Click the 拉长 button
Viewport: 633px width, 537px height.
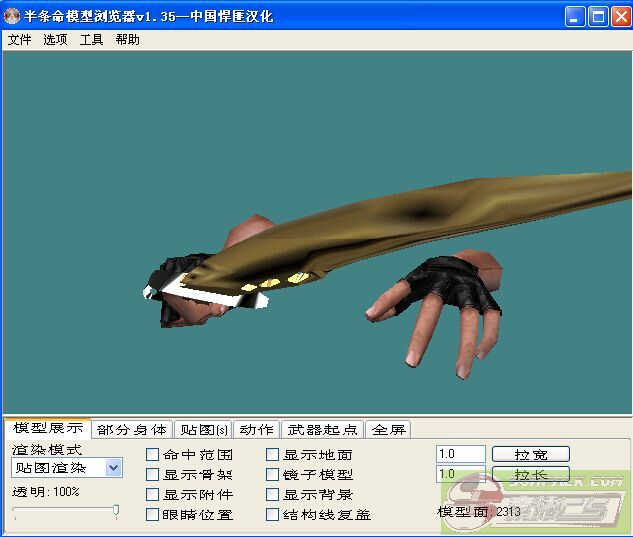click(x=530, y=474)
